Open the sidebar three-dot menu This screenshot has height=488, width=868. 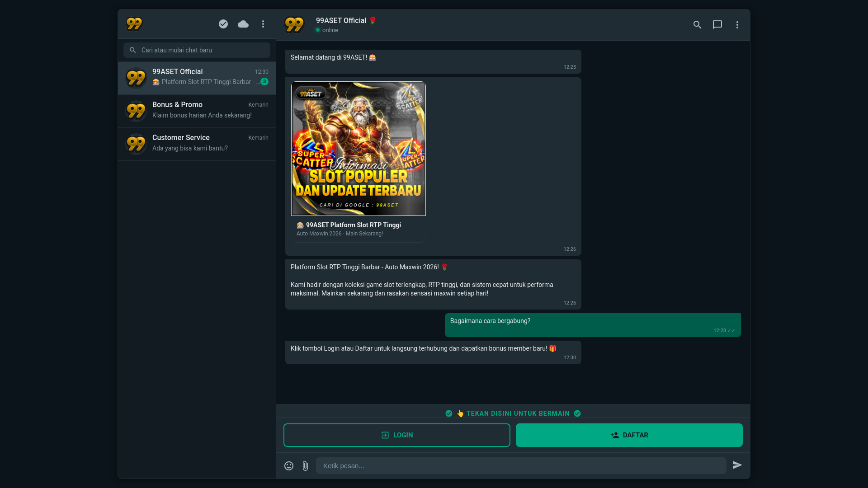coord(263,24)
